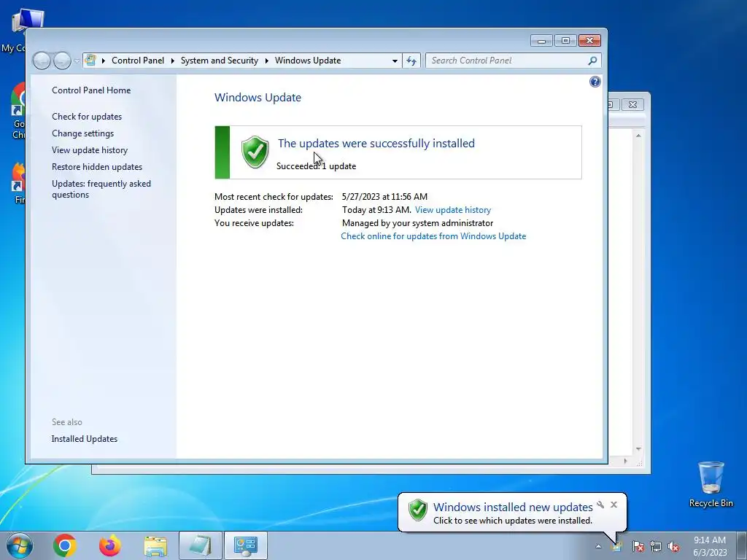Open the clock showing 9:14 AM
This screenshot has height=560, width=747.
[x=710, y=546]
